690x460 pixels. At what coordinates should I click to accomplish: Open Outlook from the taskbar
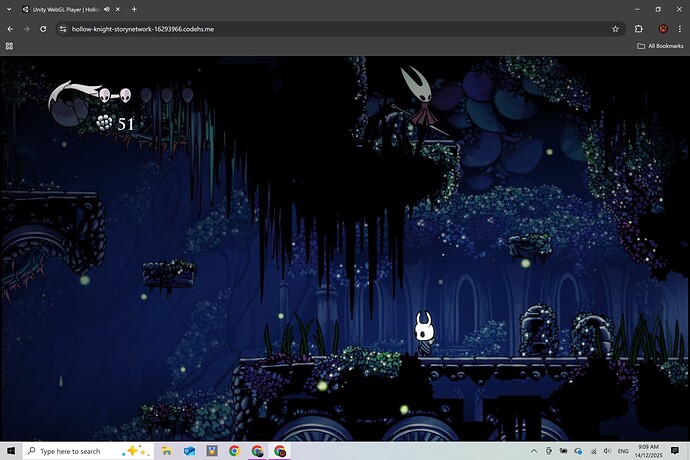pos(189,451)
